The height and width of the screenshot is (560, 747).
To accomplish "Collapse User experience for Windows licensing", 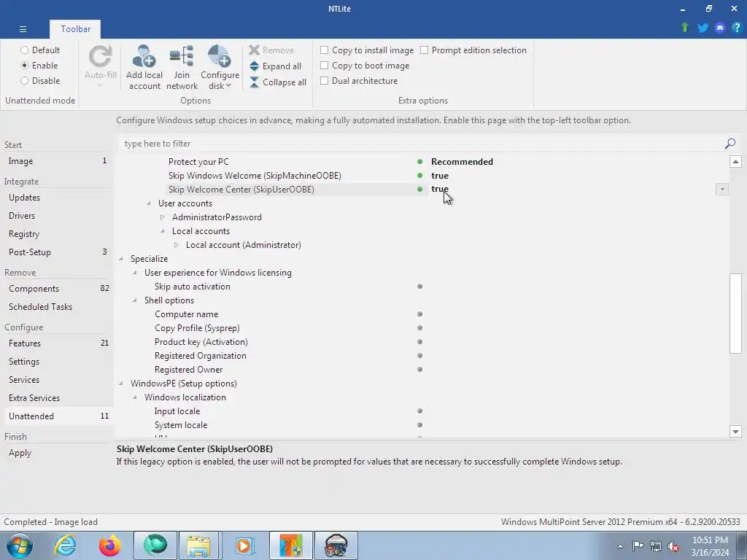I will 135,273.
